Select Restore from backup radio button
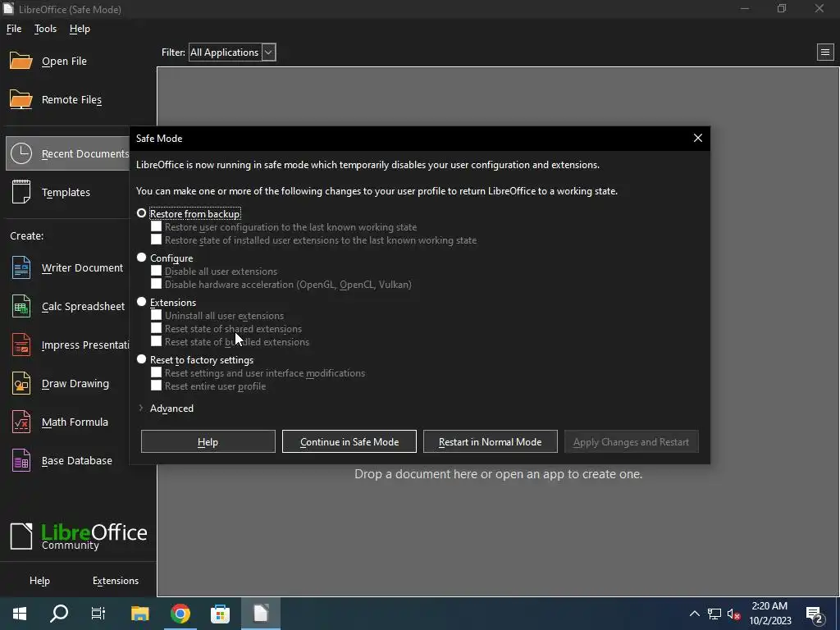Viewport: 840px width, 630px height. coord(141,213)
